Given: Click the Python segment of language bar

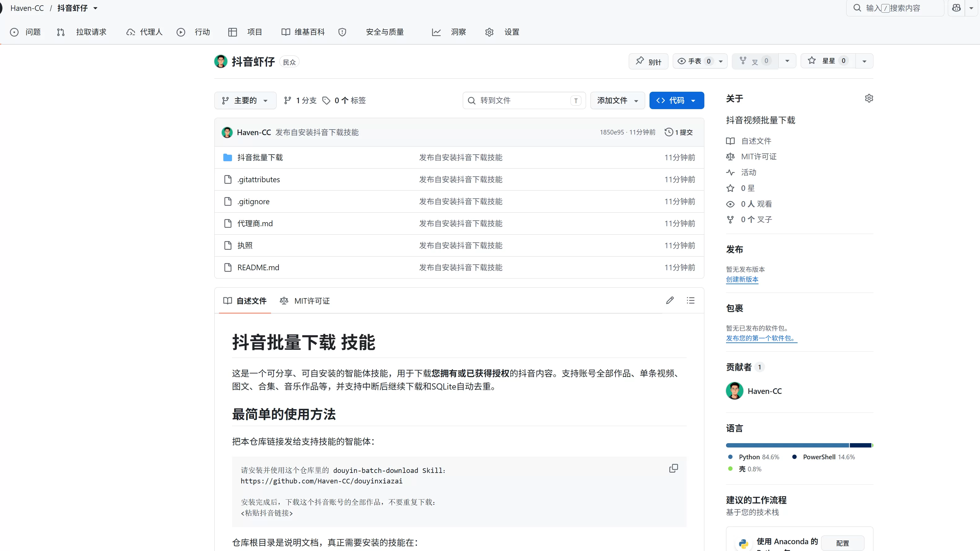Looking at the screenshot, I should (787, 445).
